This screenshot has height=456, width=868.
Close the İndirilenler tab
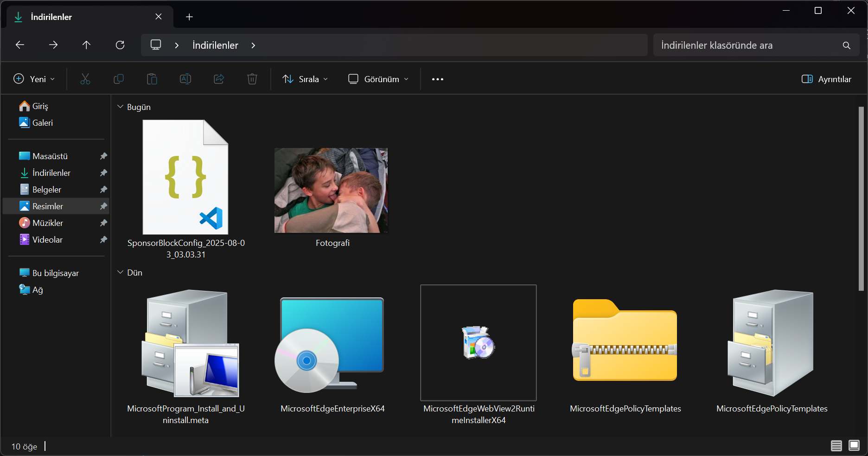(x=159, y=17)
